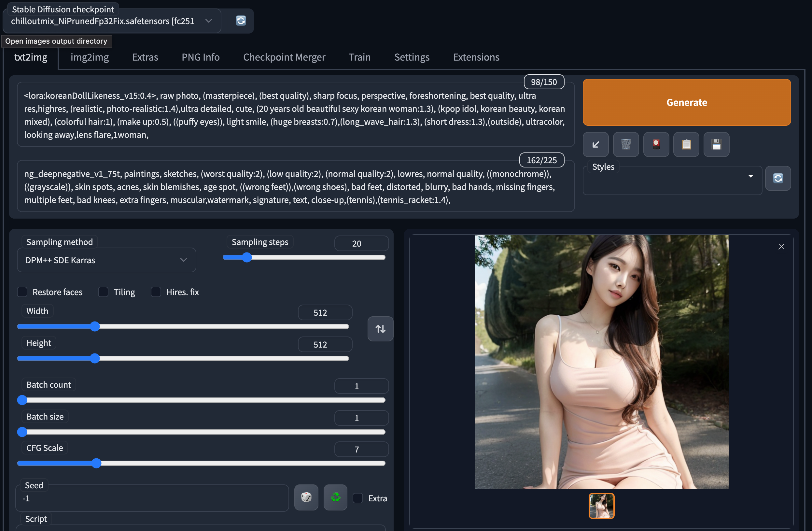Enable the Restore faces checkbox
Screen dimensions: 812x531
(22, 292)
